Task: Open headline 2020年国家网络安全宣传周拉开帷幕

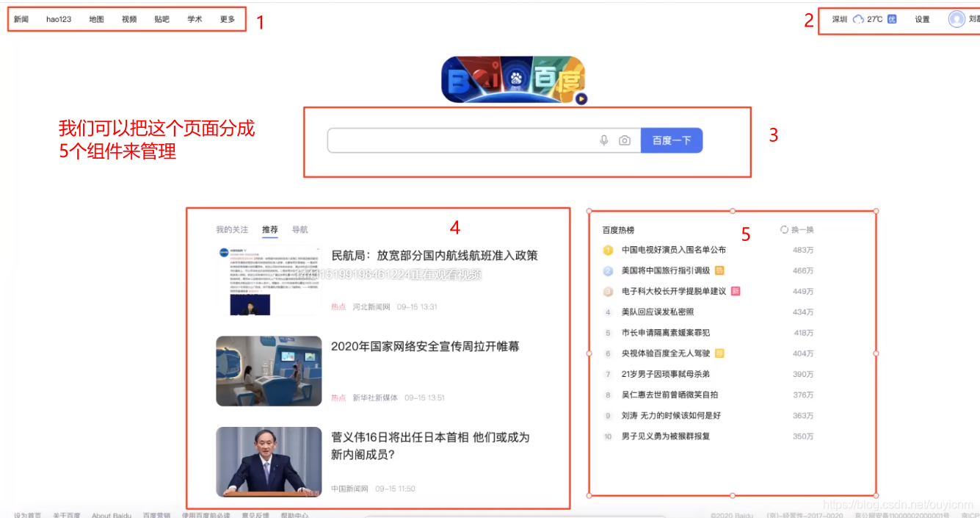Action: pyautogui.click(x=425, y=346)
